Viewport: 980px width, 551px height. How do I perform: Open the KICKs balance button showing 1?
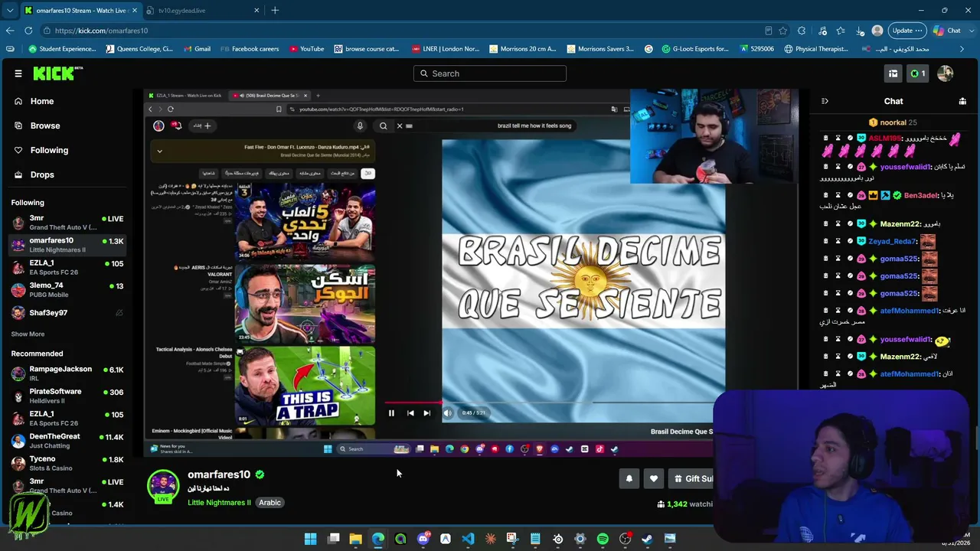917,73
